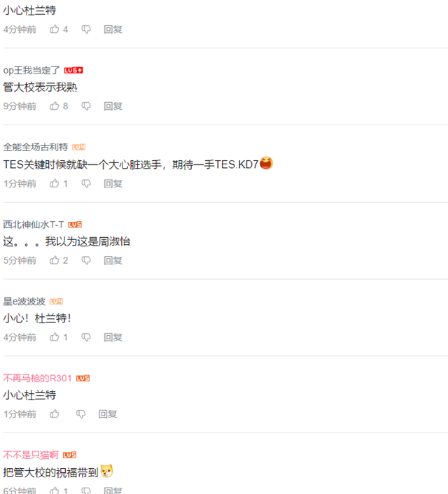Viewport: 448px width, 494px height.
Task: Like the top 小心杜兰特 comment with 4 likes
Action: tap(55, 29)
